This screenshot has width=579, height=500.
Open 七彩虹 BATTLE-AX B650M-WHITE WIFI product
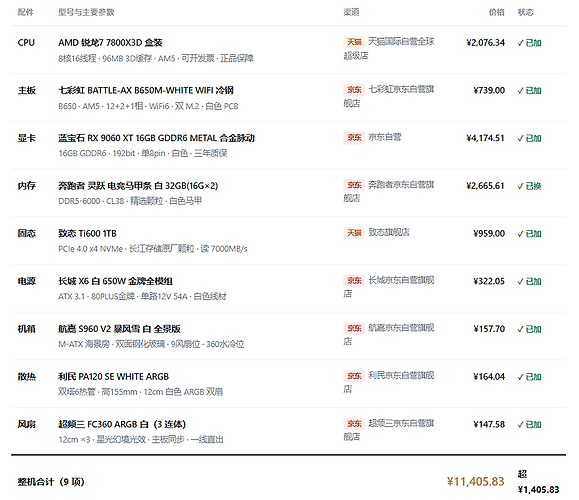(x=146, y=90)
